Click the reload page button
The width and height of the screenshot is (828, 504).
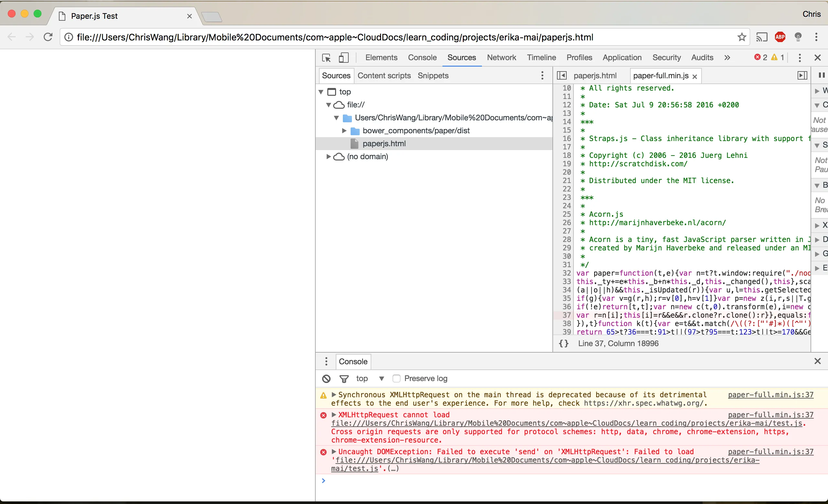tap(48, 37)
